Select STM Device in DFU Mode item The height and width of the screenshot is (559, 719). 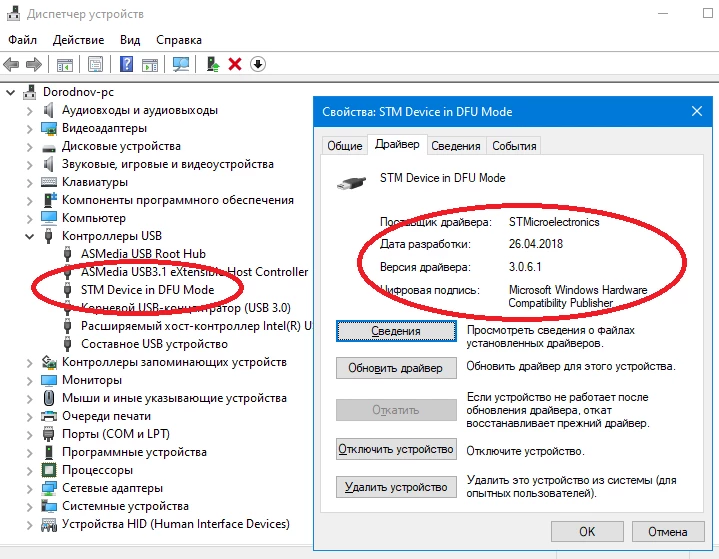(x=148, y=290)
